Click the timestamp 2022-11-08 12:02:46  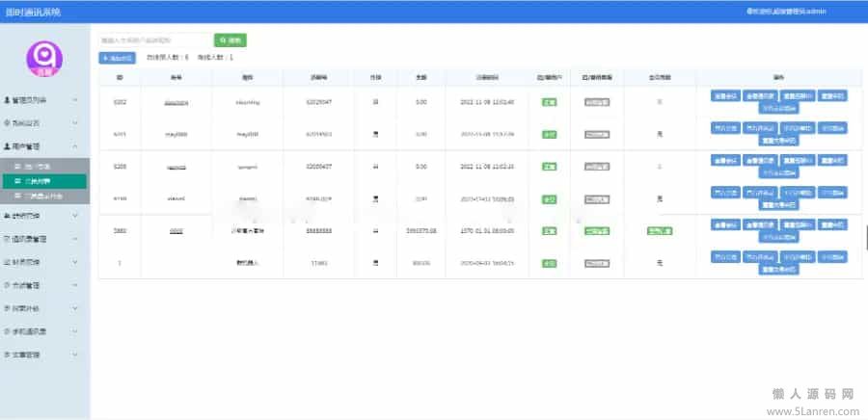click(487, 102)
